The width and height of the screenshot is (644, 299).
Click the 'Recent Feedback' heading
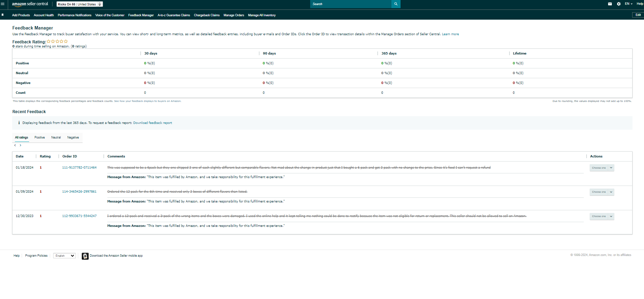(x=29, y=112)
